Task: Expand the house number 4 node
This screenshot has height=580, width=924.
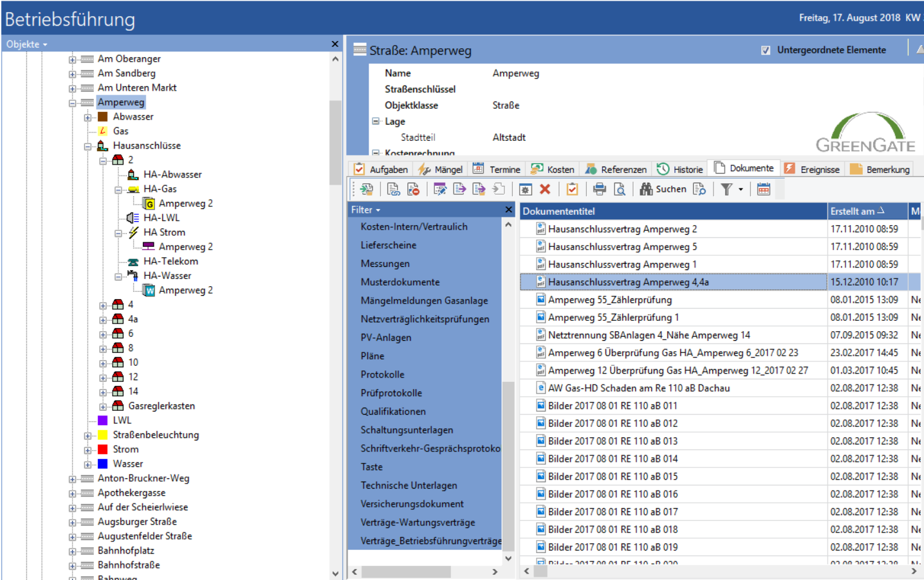Action: click(x=103, y=305)
